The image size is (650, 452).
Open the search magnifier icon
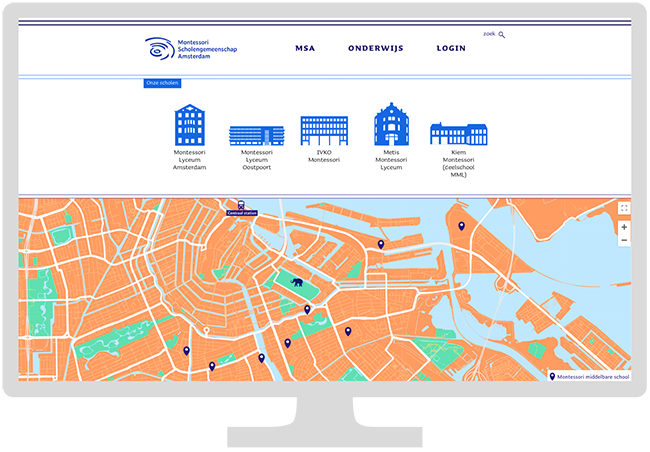coord(502,35)
